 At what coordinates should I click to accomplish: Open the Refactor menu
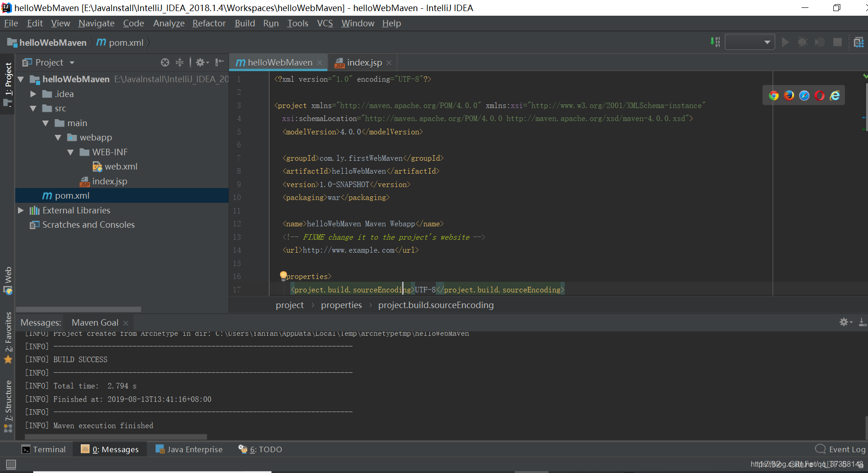209,23
